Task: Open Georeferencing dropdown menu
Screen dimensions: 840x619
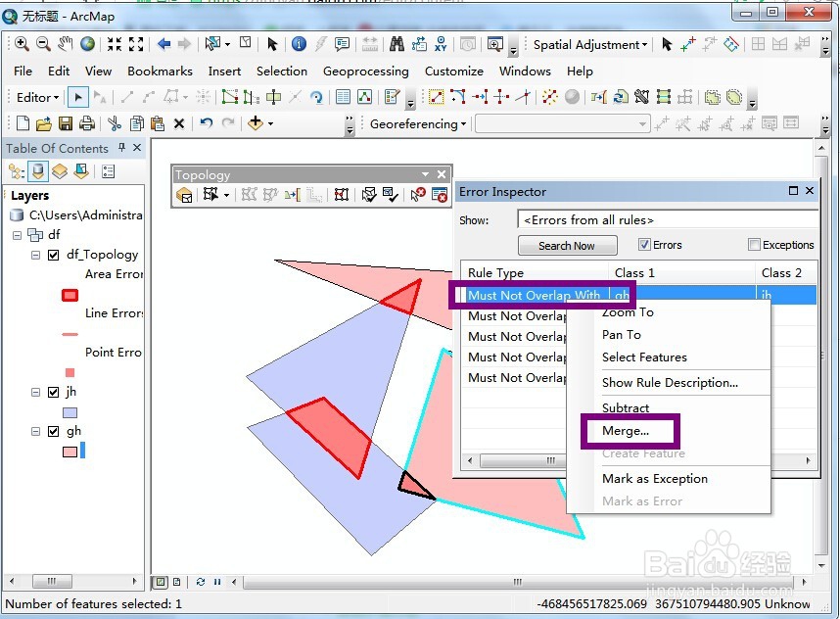Action: tap(418, 123)
